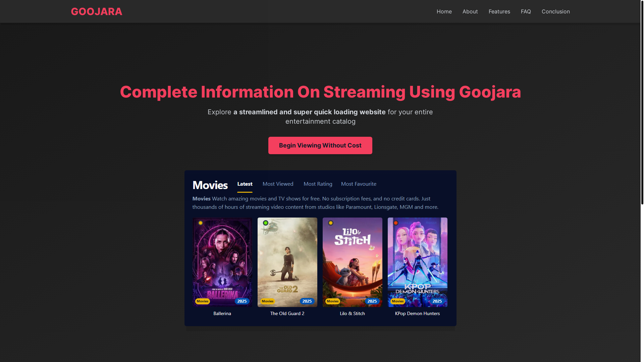Go to the Features section
Image resolution: width=644 pixels, height=362 pixels.
tap(499, 11)
